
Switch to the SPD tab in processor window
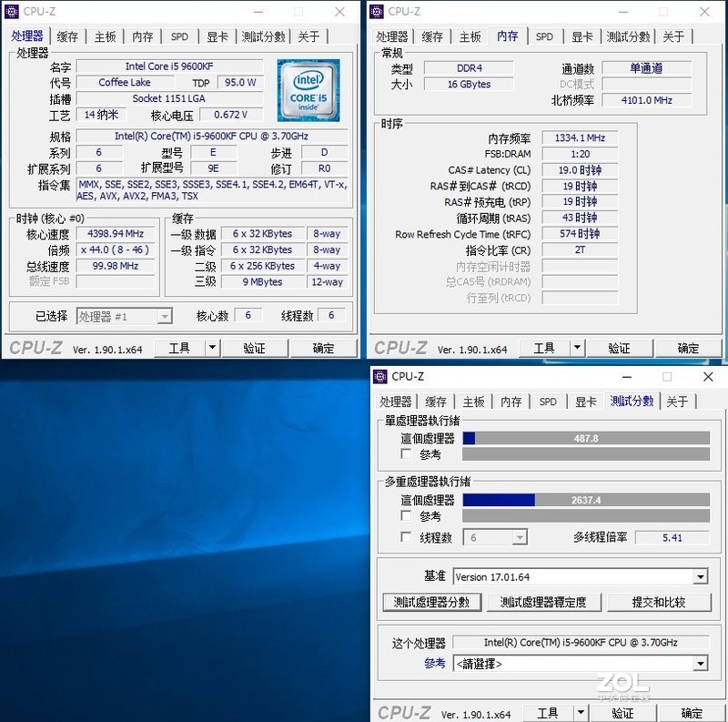pos(179,36)
